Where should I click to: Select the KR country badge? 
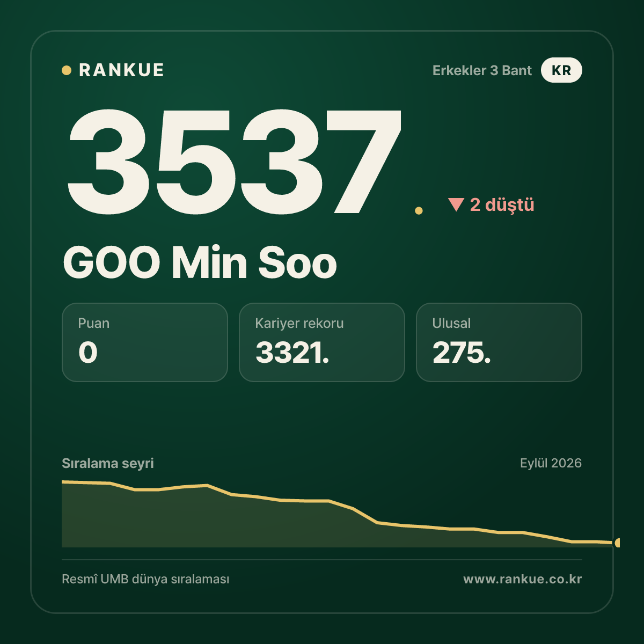coord(561,70)
